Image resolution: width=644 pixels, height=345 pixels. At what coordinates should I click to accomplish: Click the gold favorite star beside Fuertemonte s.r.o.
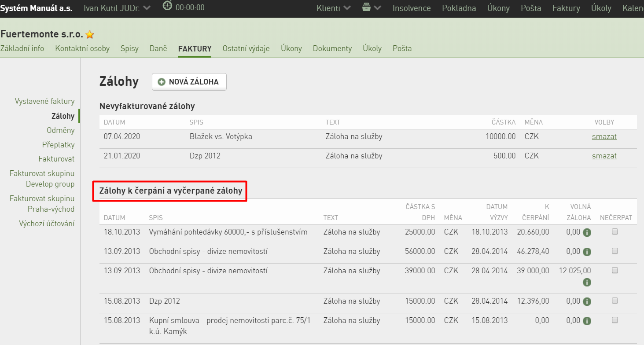90,34
